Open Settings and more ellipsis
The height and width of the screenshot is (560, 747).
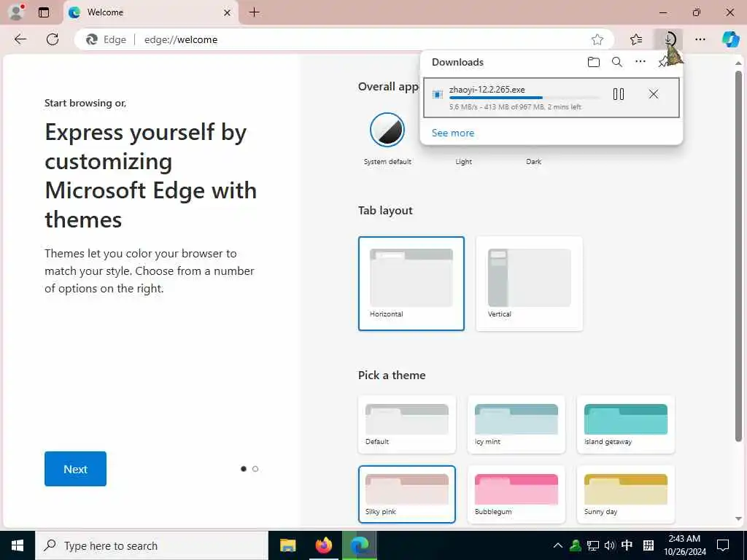[x=700, y=39]
